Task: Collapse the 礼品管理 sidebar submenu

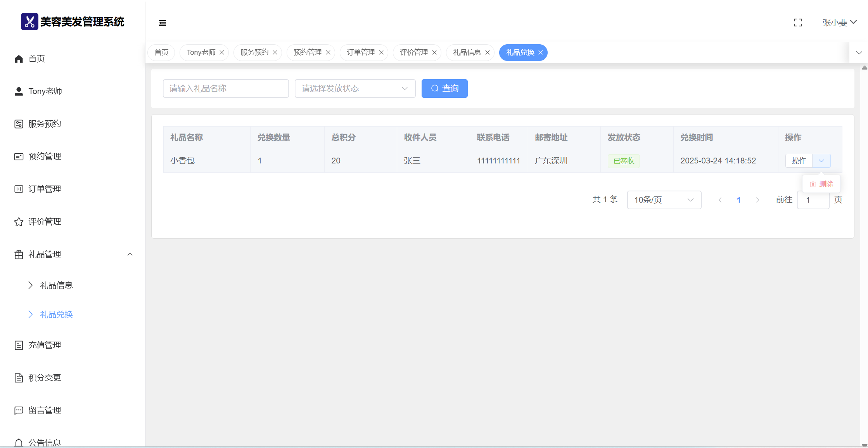Action: (130, 254)
